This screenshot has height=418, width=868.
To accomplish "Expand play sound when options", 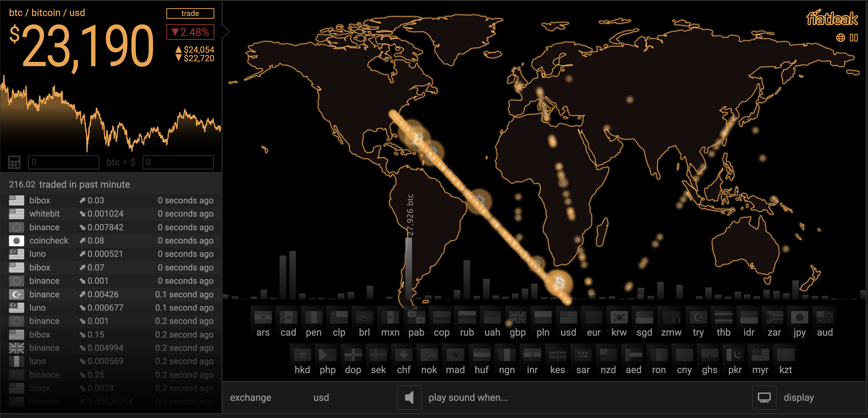I will pos(468,398).
